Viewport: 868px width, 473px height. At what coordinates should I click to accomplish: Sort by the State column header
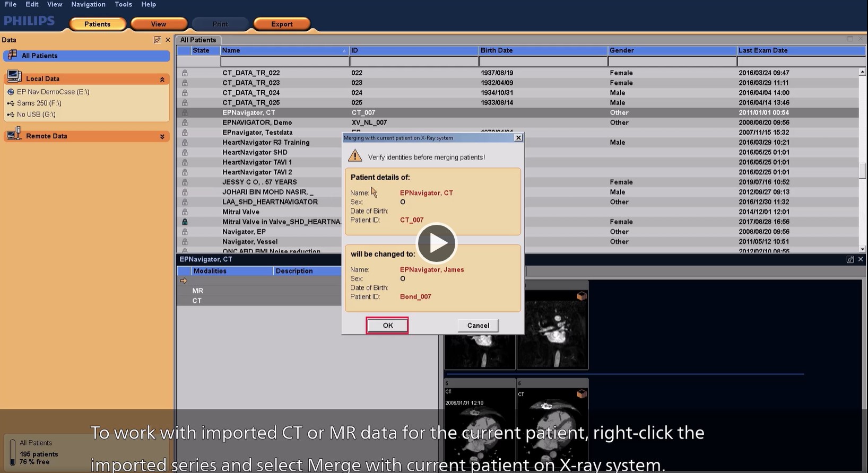click(205, 50)
